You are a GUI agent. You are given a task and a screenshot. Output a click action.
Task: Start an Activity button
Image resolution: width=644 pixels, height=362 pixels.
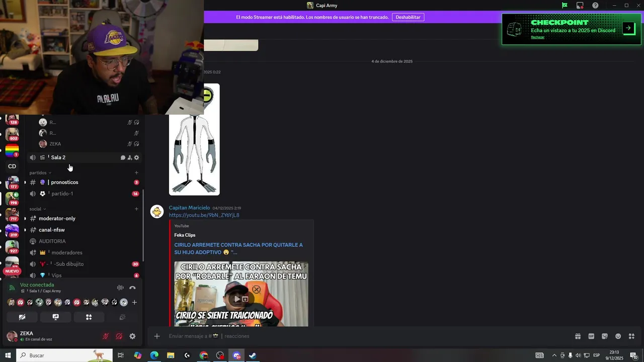[89, 317]
